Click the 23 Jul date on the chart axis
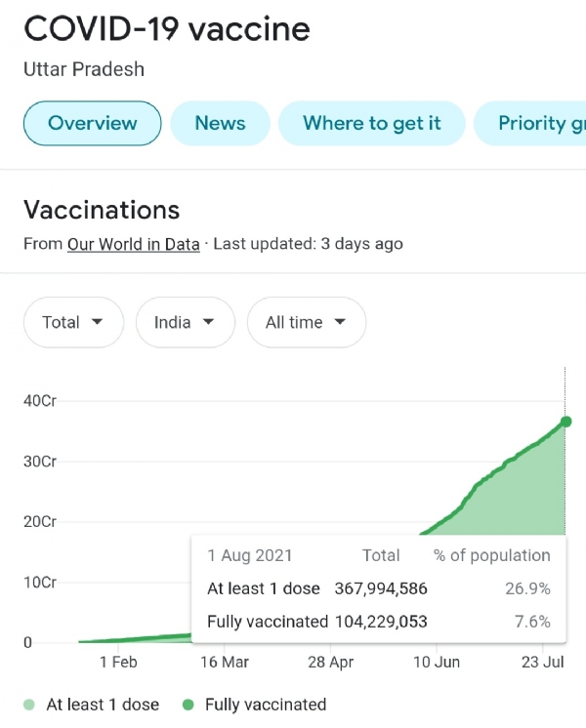586x728 pixels. click(x=543, y=663)
